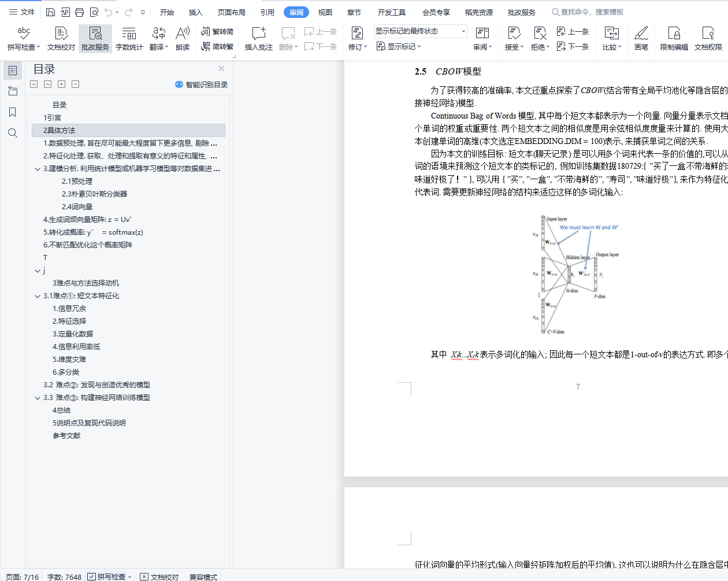728x581 pixels.
Task: Click 字数: 7648 in status bar
Action: (x=64, y=576)
